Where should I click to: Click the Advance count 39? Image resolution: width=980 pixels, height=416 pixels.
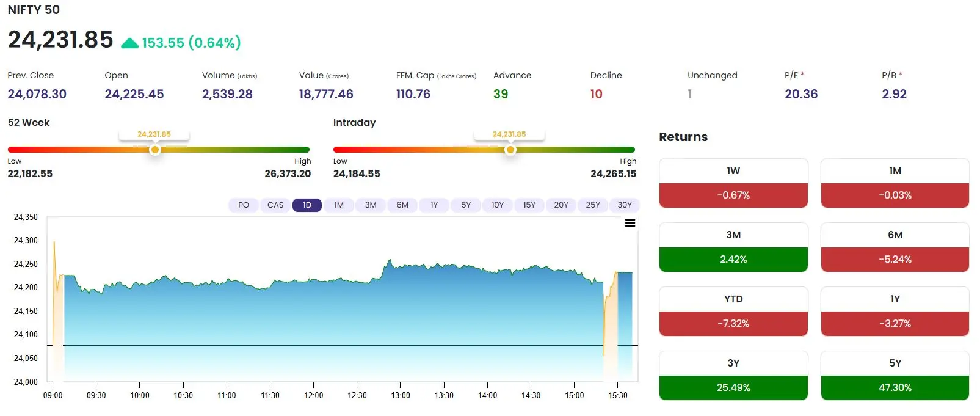(x=501, y=94)
